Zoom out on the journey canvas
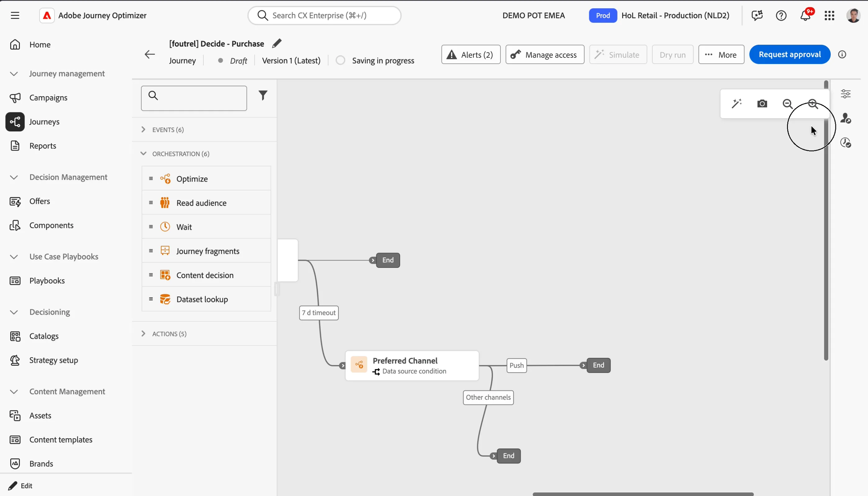This screenshot has height=496, width=868. [788, 104]
